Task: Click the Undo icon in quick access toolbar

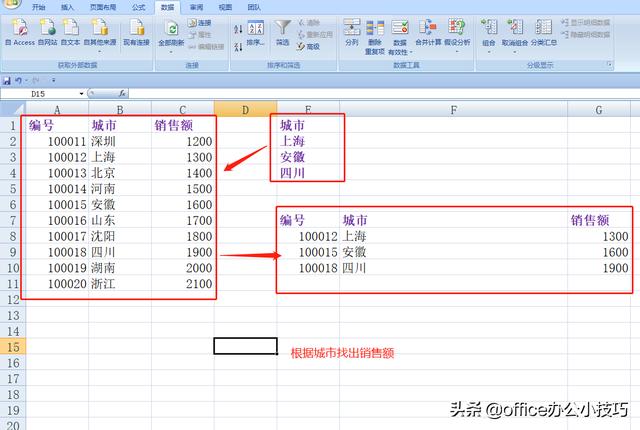Action: point(18,81)
